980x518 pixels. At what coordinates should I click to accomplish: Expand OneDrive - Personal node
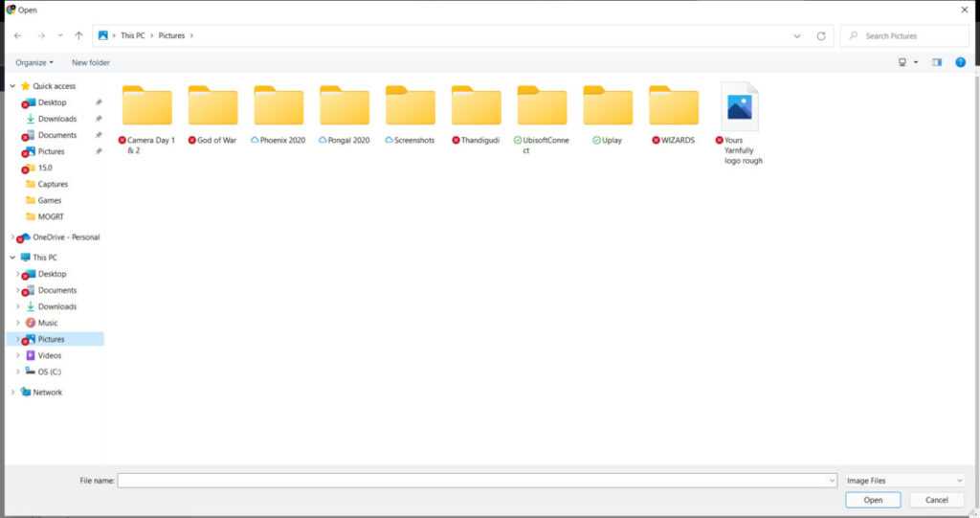pos(11,237)
